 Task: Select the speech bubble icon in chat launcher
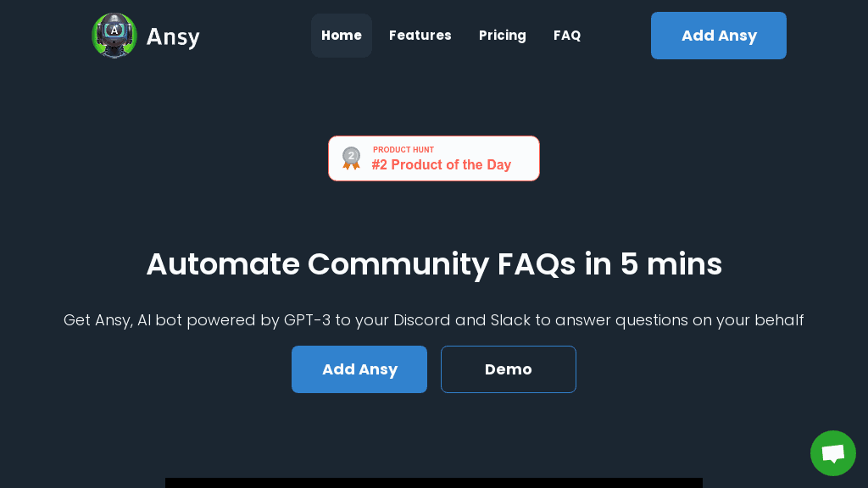832,453
